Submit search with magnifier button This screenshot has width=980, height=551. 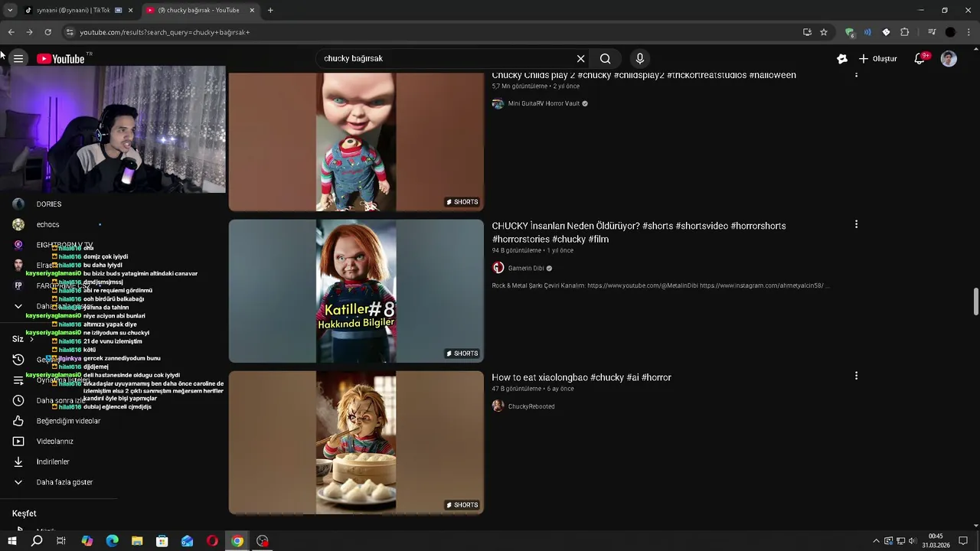[x=606, y=59]
